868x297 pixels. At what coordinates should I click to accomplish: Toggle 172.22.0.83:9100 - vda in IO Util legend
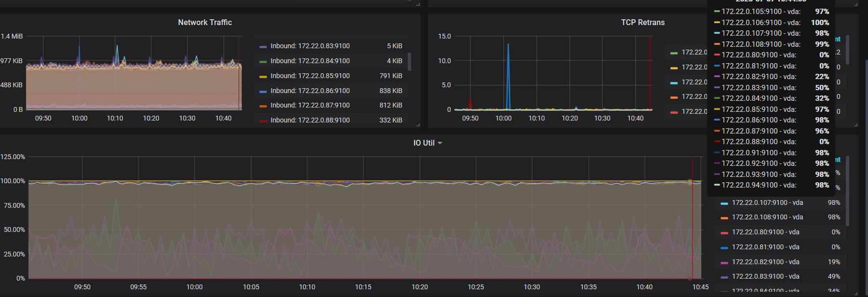pyautogui.click(x=765, y=277)
